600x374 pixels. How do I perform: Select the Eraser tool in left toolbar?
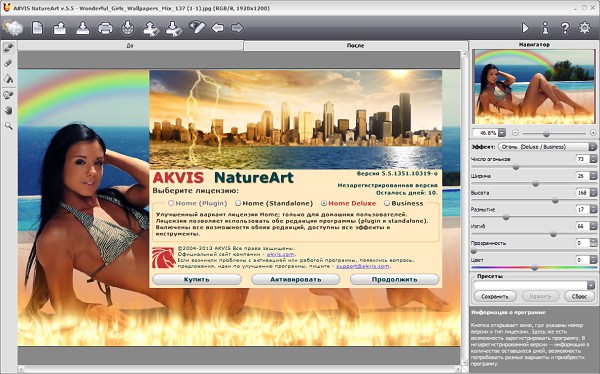coord(8,63)
